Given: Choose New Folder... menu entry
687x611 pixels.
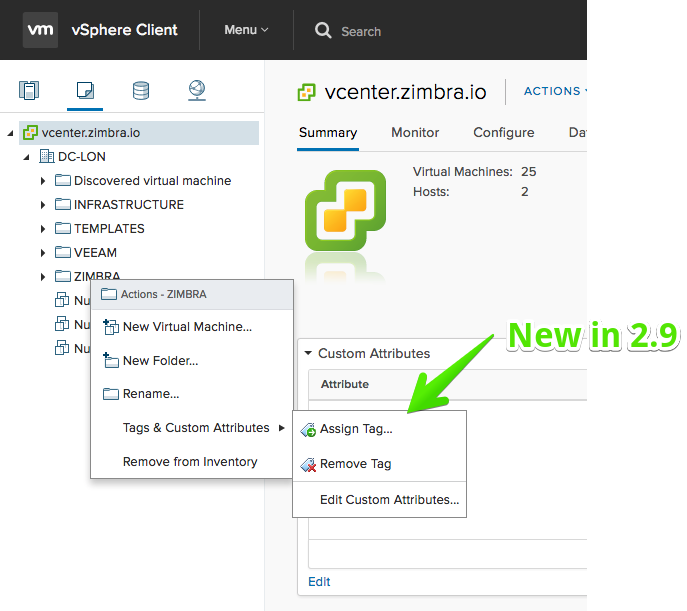Looking at the screenshot, I should tap(192, 360).
